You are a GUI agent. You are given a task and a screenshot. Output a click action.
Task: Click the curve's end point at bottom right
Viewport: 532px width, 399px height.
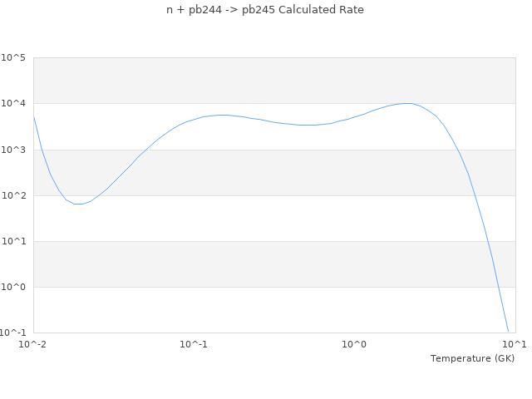click(x=508, y=331)
